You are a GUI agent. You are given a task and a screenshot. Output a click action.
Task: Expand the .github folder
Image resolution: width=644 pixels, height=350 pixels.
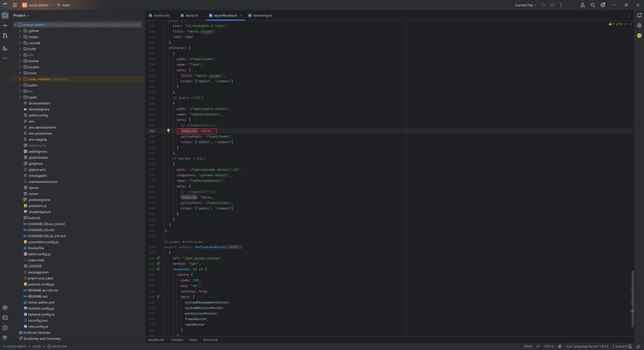click(x=20, y=31)
